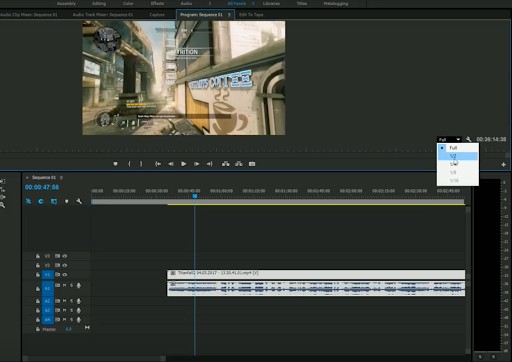Screen dimensions: 512x362
Task: Open the Sequence 01 timeline panel menu
Action: 61,178
